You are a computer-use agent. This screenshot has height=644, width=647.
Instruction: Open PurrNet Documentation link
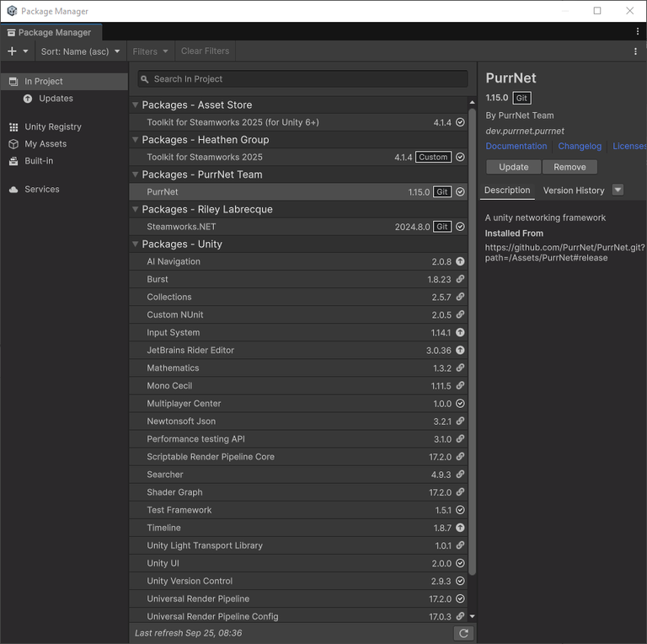click(x=516, y=146)
